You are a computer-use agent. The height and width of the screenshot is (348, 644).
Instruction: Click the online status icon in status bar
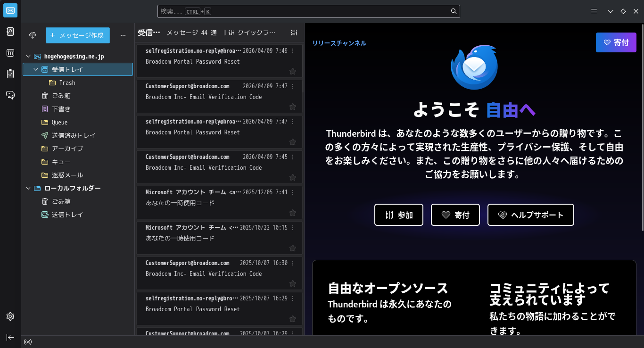(x=28, y=342)
